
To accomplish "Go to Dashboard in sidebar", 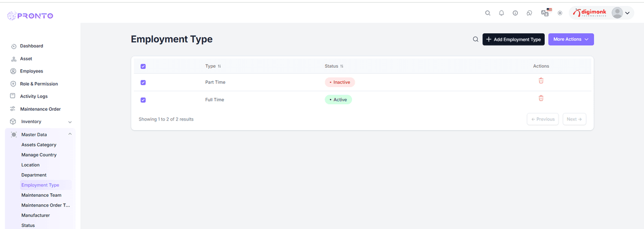I will click(31, 46).
